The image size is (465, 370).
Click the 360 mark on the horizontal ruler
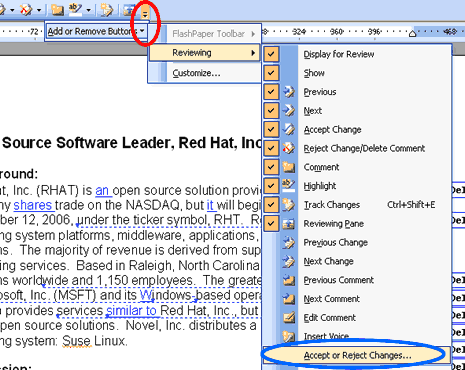tap(336, 32)
